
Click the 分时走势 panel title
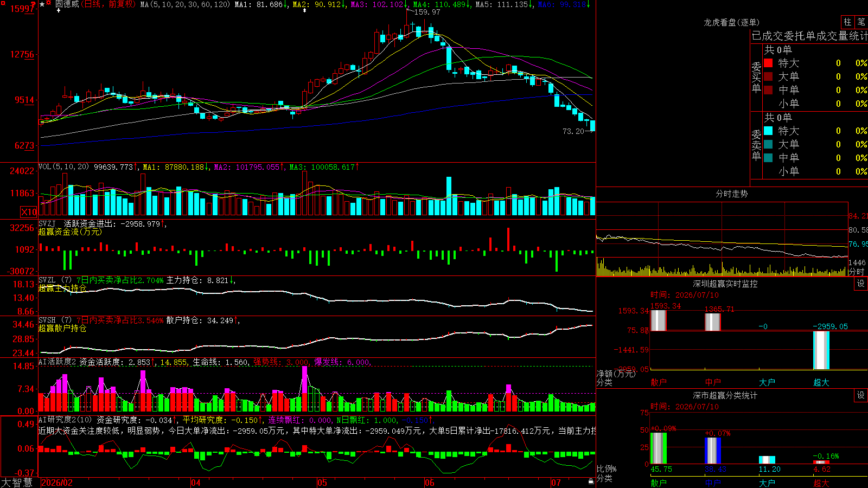732,194
